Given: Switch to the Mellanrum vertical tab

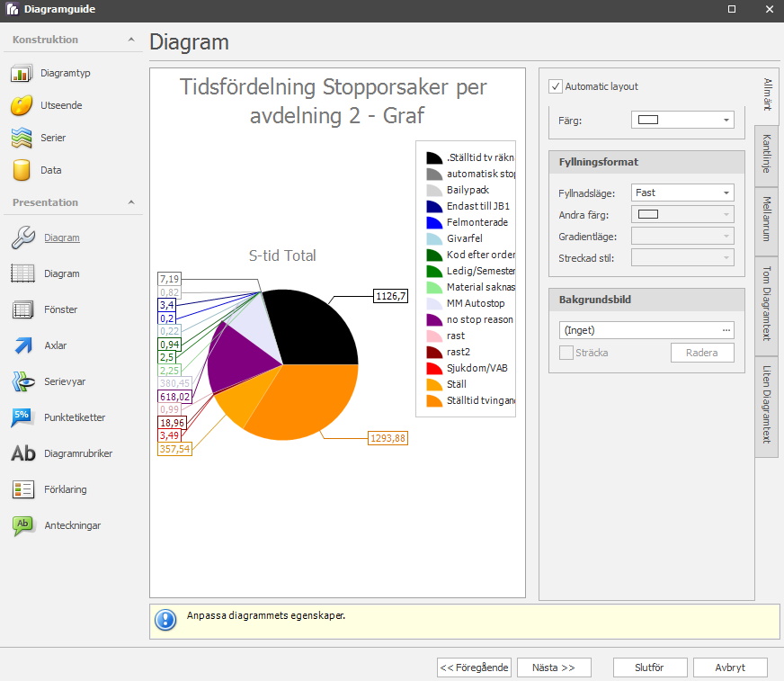Looking at the screenshot, I should pos(767,220).
